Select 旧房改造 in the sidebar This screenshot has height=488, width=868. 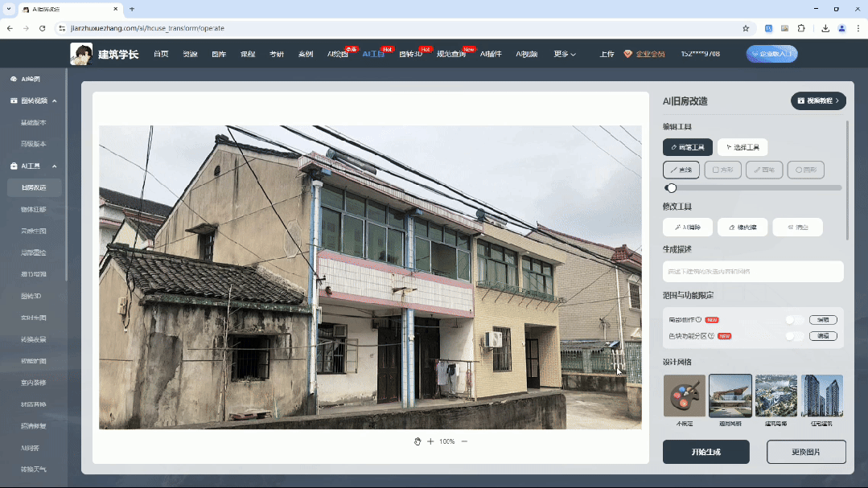(34, 187)
